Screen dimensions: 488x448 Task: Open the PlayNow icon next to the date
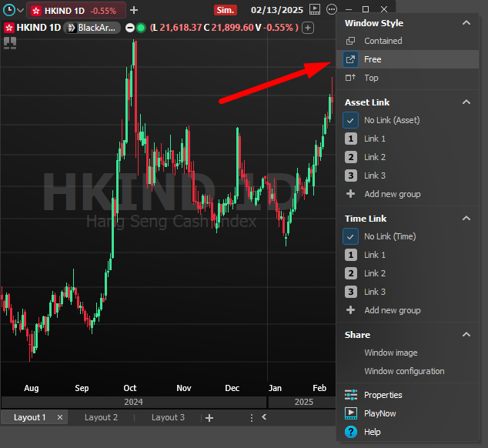pyautogui.click(x=314, y=9)
